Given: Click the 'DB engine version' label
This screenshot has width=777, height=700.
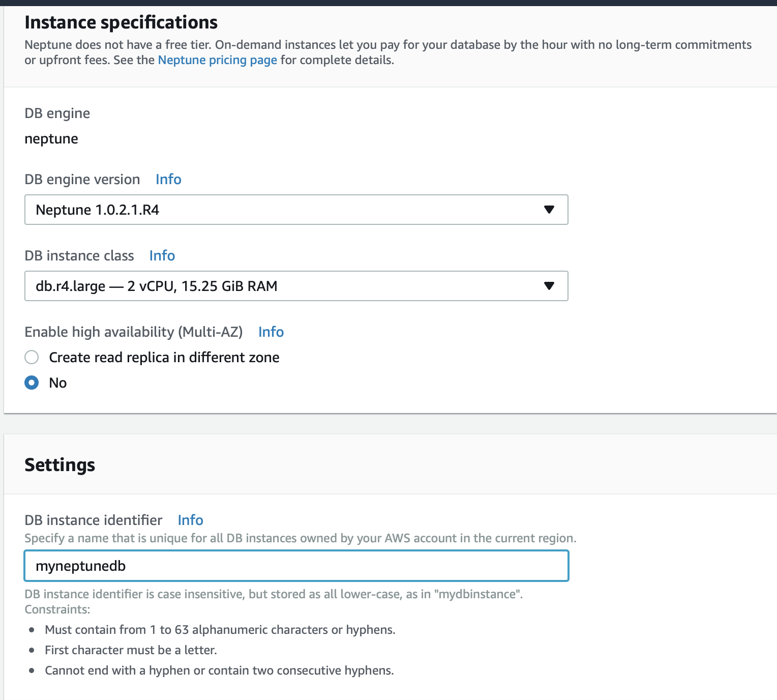Looking at the screenshot, I should [82, 179].
